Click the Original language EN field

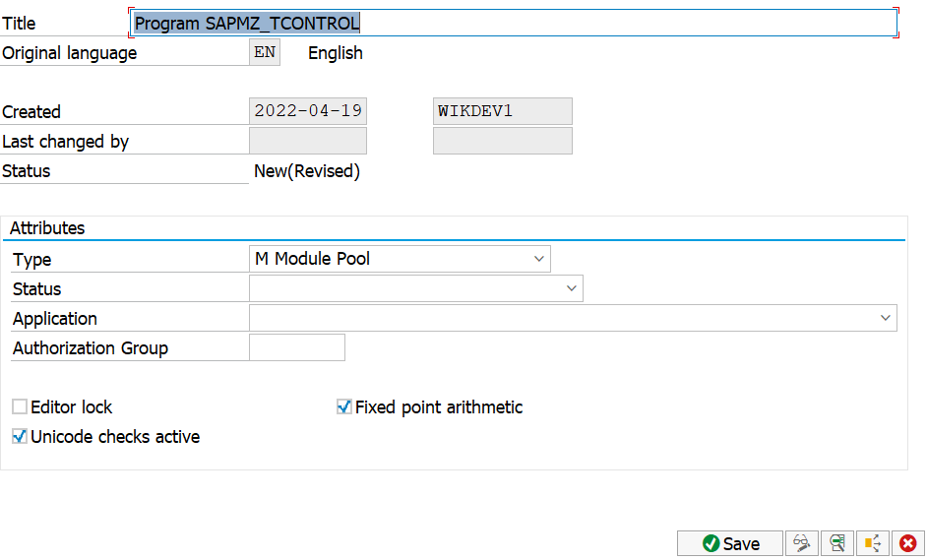265,52
